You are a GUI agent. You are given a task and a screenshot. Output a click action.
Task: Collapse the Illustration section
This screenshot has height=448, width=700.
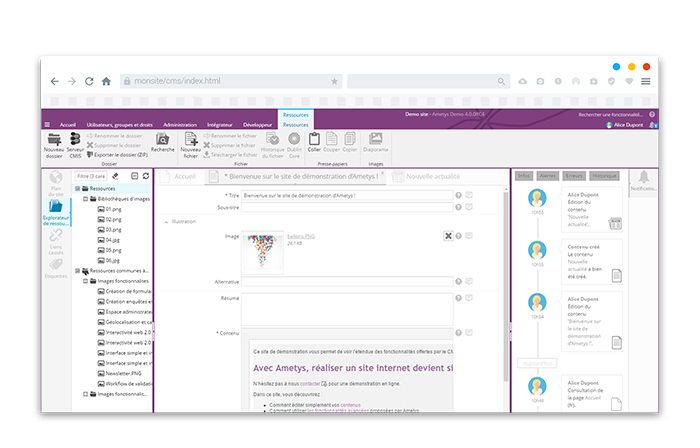(x=166, y=221)
